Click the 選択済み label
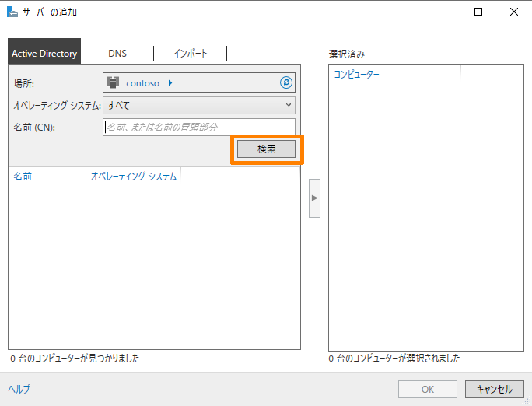The width and height of the screenshot is (532, 406). (x=346, y=54)
